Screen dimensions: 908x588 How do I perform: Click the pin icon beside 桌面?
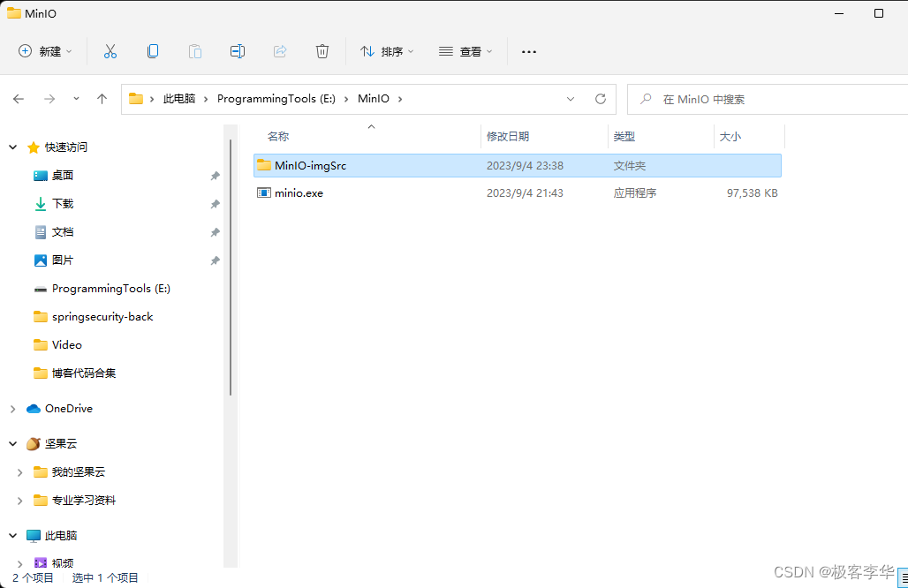(215, 176)
